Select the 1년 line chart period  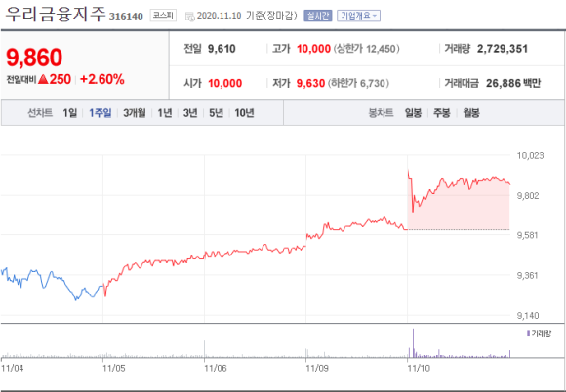[165, 113]
